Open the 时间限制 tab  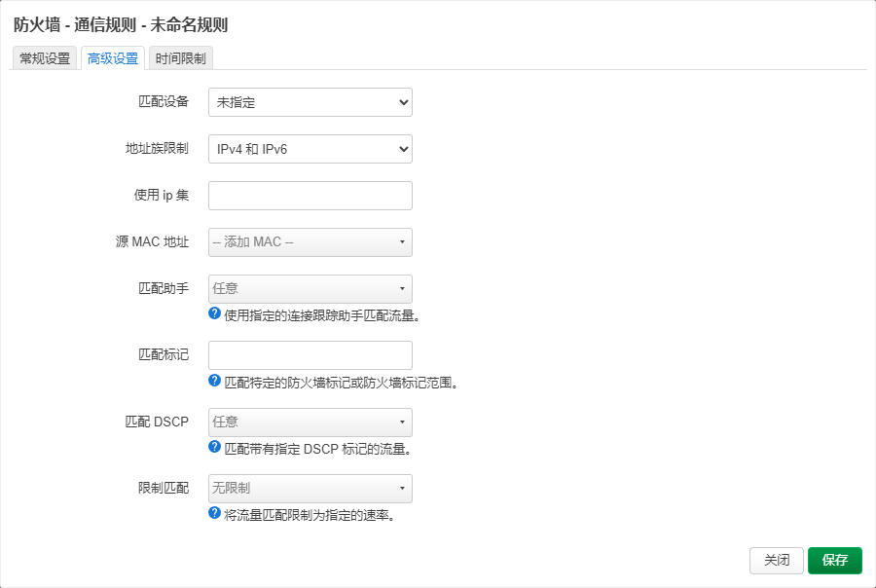pos(180,58)
